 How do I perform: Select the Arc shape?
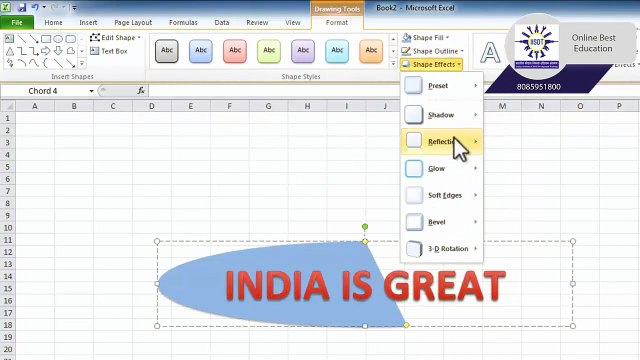(x=22, y=63)
